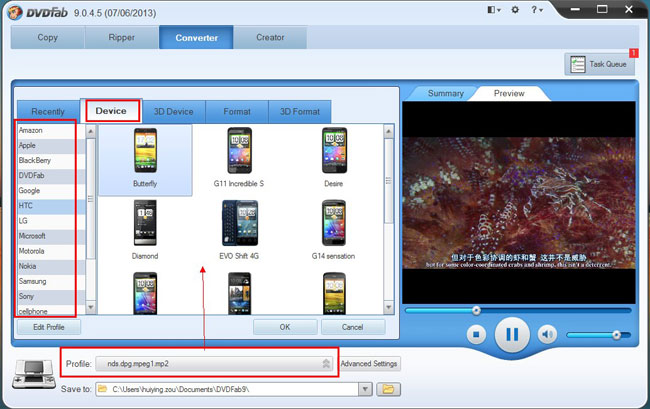The image size is (650, 409).
Task: Click the video seek slider handle
Action: [476, 310]
